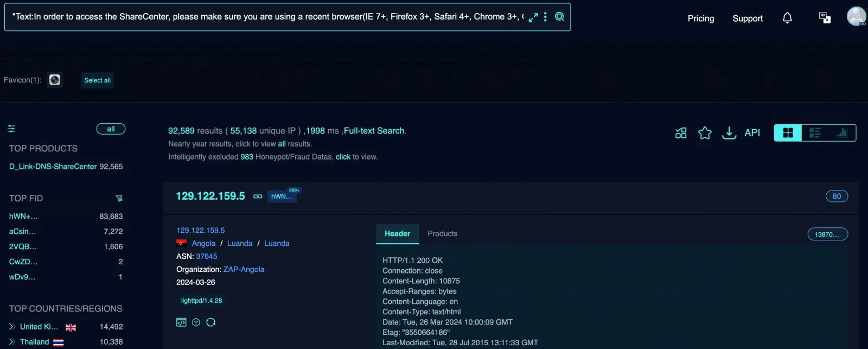
Task: View the website source code icon
Action: click(x=181, y=322)
